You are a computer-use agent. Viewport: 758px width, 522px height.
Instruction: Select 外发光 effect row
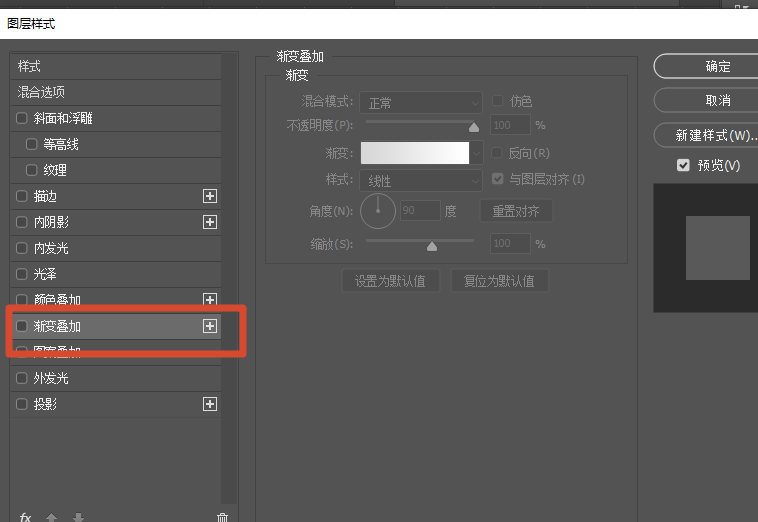pos(116,378)
